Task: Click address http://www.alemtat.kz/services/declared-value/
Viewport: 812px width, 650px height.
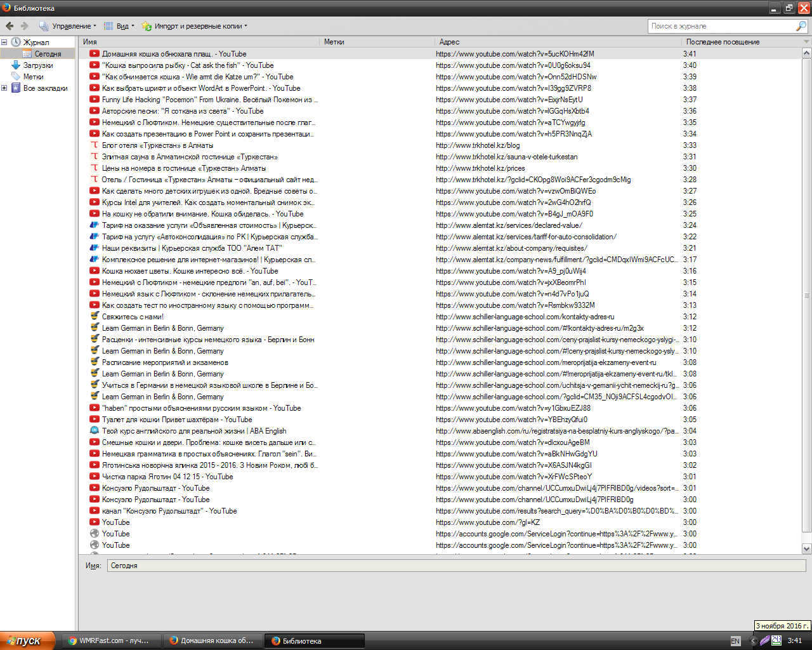Action: pyautogui.click(x=509, y=225)
